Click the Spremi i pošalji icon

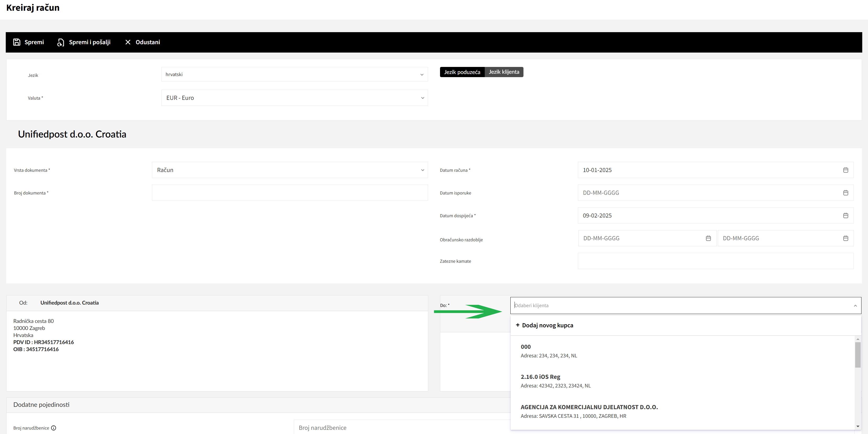(x=61, y=42)
